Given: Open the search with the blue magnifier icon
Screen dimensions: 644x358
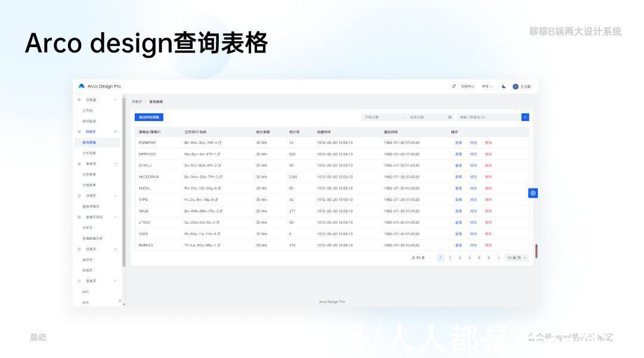Looking at the screenshot, I should [x=524, y=117].
